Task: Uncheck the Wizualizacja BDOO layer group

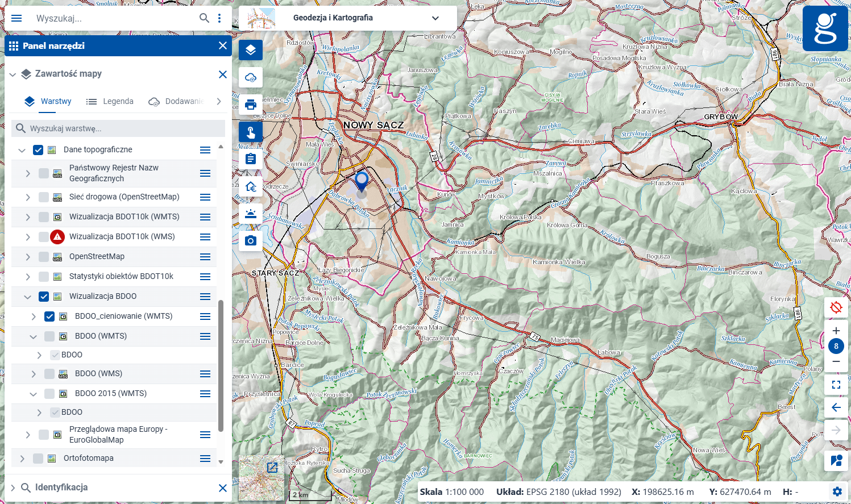Action: (44, 297)
